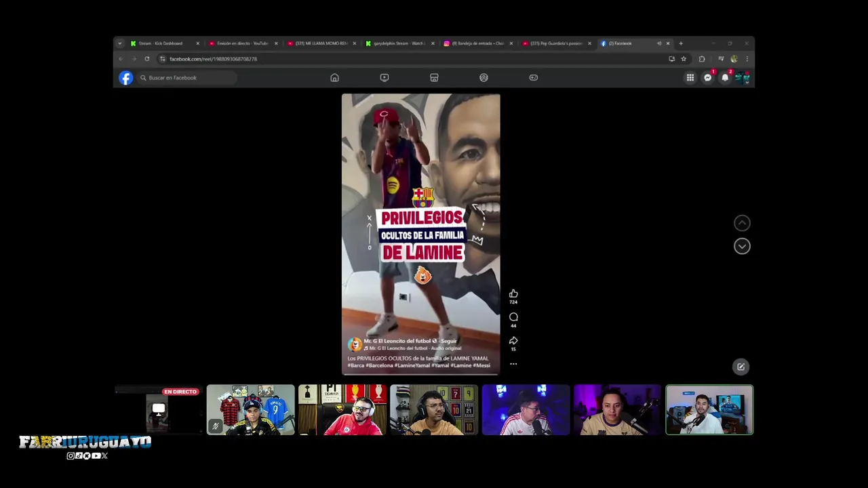Go back to previous page in browser
The width and height of the screenshot is (868, 488).
(x=121, y=59)
